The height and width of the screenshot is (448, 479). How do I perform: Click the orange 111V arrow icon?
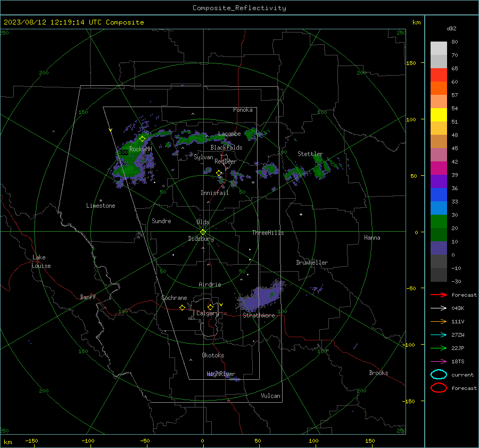click(439, 321)
